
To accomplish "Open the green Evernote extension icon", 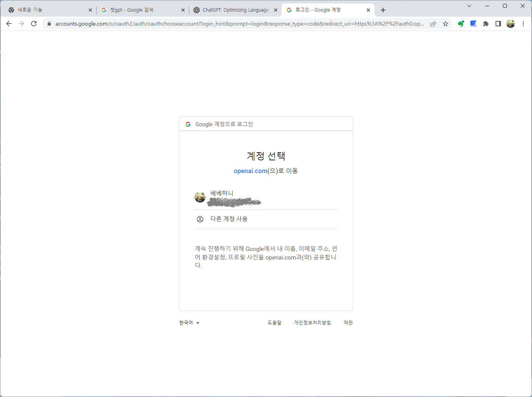I will click(461, 24).
